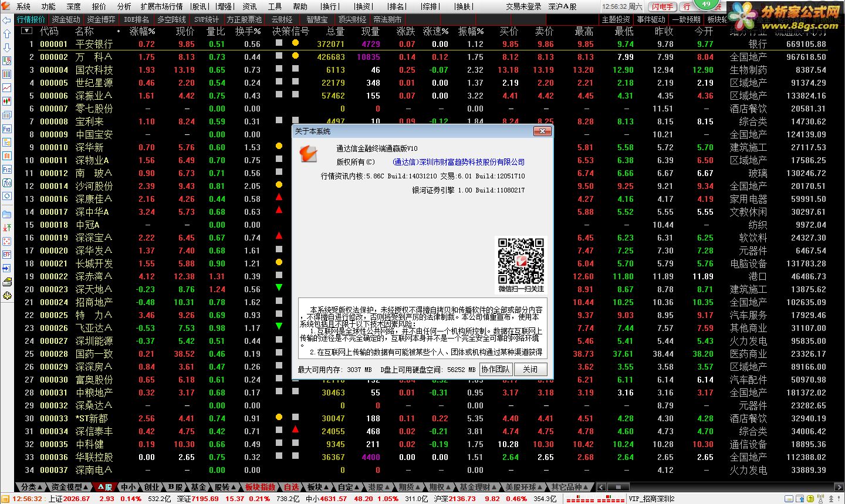Open the 系统 menu
845x504 pixels.
point(23,6)
